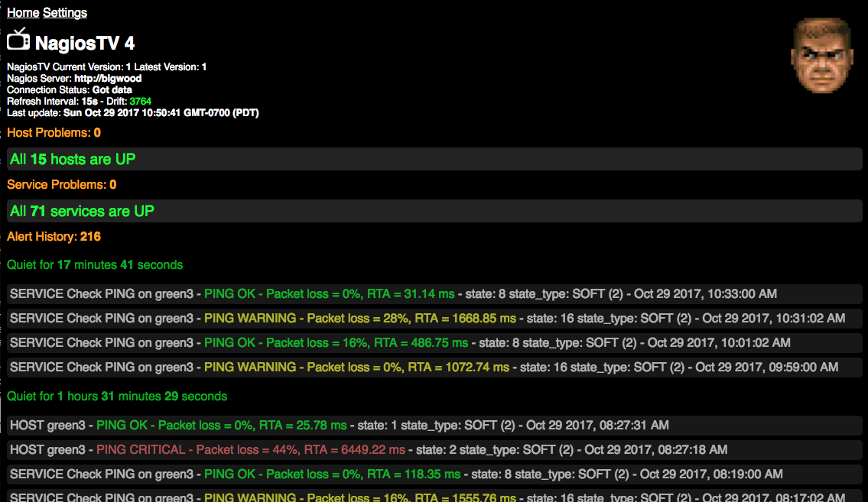Select the Nagios Server http://bigwood text
868x502 pixels.
tap(74, 79)
